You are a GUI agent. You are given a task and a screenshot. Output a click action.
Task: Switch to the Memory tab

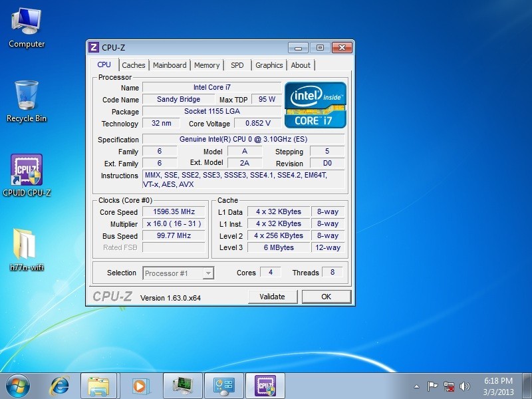click(x=207, y=65)
